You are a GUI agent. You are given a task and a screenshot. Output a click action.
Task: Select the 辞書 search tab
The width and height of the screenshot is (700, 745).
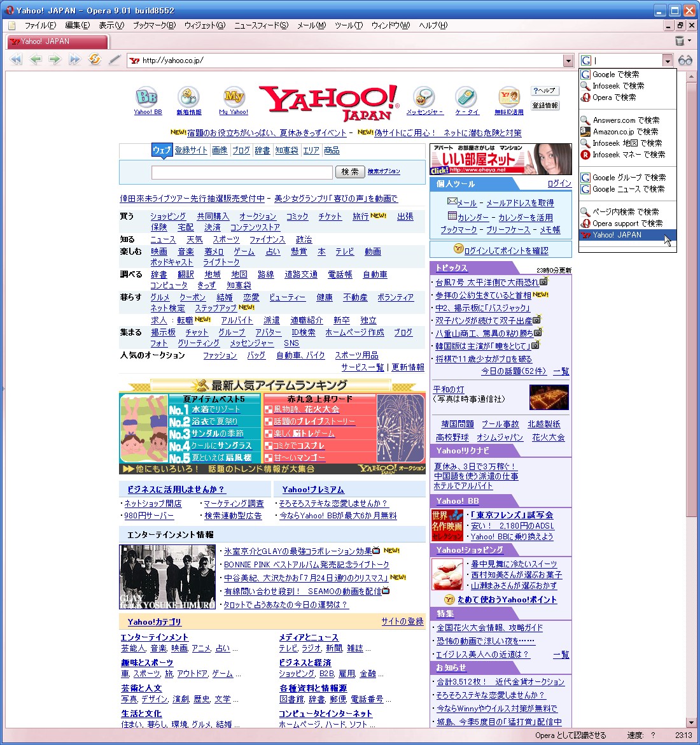coord(262,150)
